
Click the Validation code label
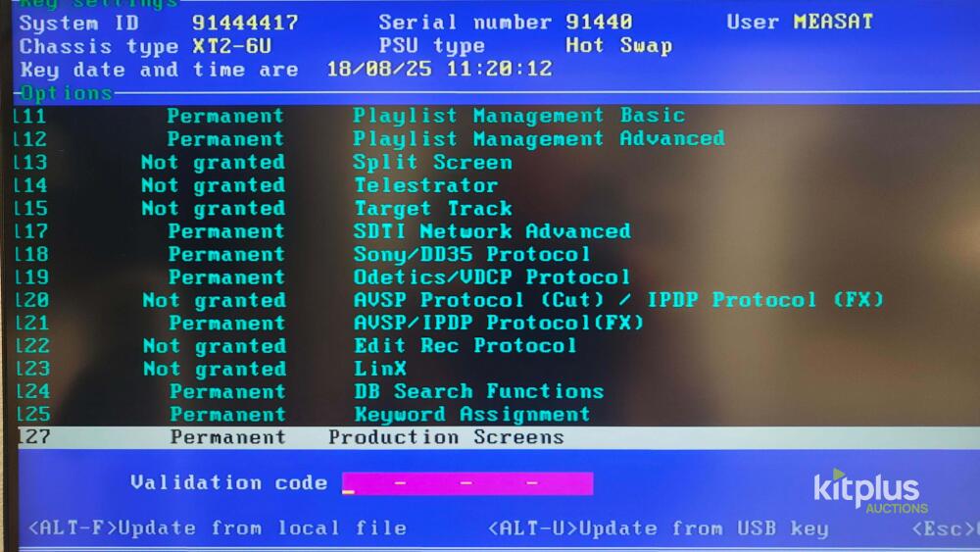[x=228, y=482]
